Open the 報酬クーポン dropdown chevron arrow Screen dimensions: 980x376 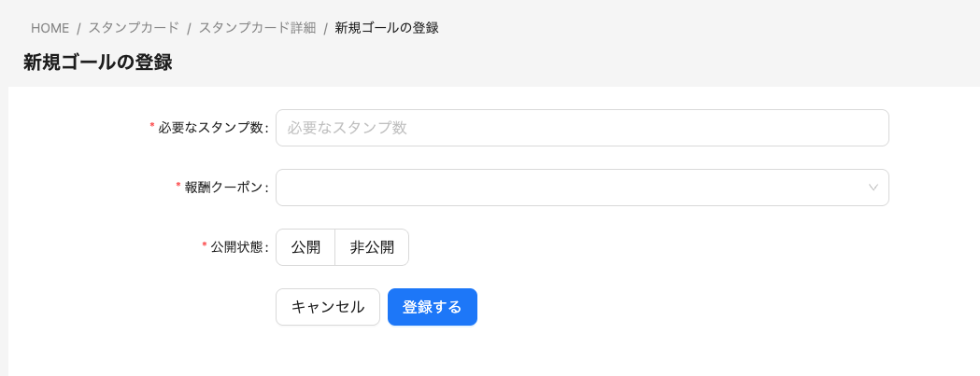tap(873, 188)
